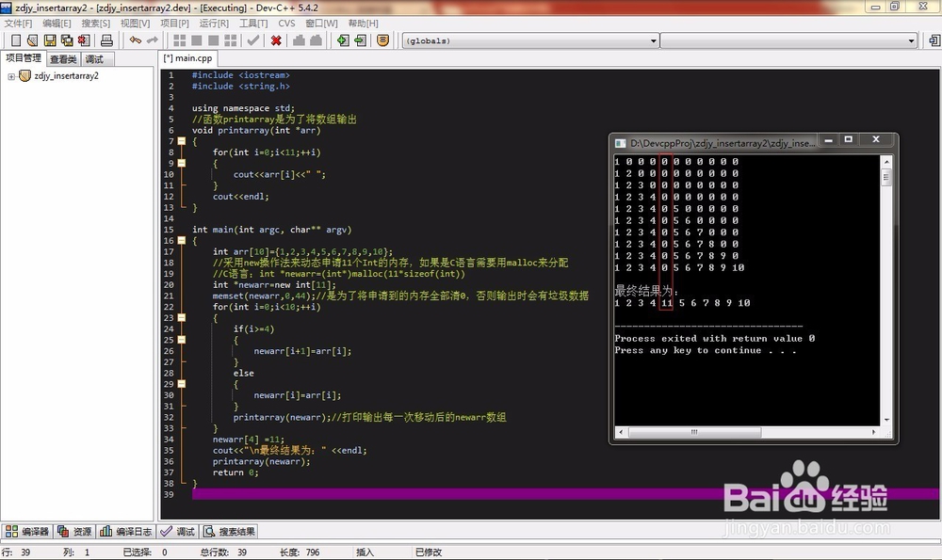
Task: Collapse the else block fold at line 29
Action: click(x=182, y=384)
